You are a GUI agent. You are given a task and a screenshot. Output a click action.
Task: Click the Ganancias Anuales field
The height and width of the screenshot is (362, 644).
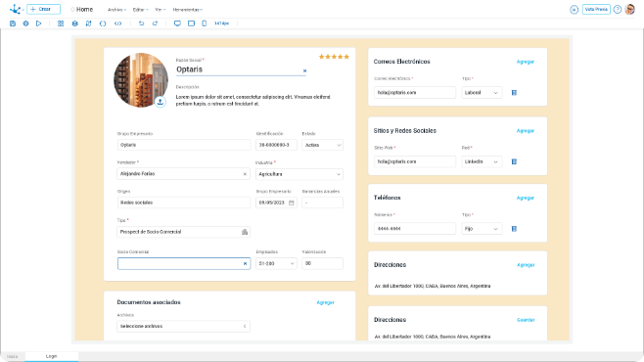point(322,203)
